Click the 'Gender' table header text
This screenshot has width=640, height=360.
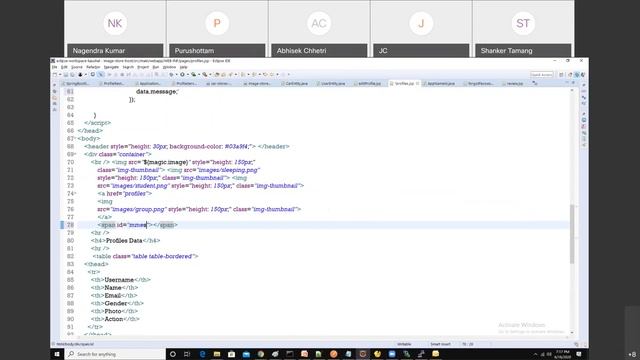click(x=116, y=303)
